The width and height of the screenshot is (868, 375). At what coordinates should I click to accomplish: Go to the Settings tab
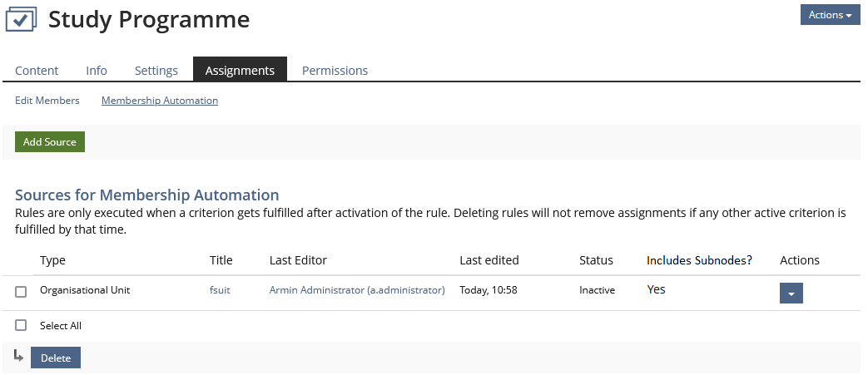click(x=156, y=71)
